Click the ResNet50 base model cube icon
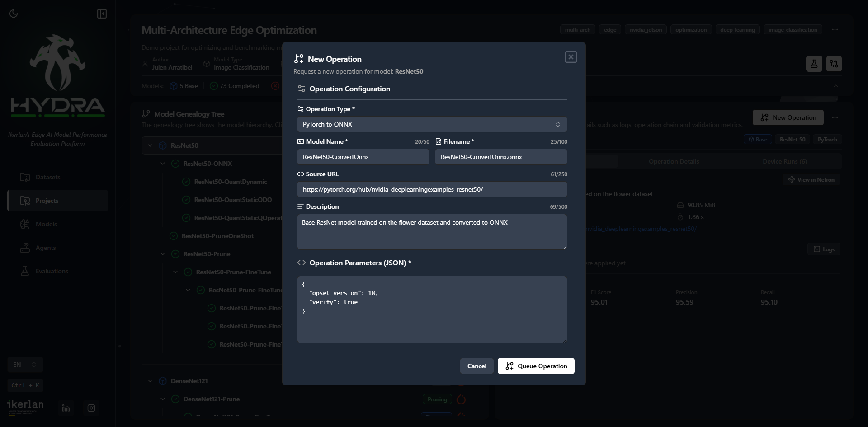 [x=163, y=145]
